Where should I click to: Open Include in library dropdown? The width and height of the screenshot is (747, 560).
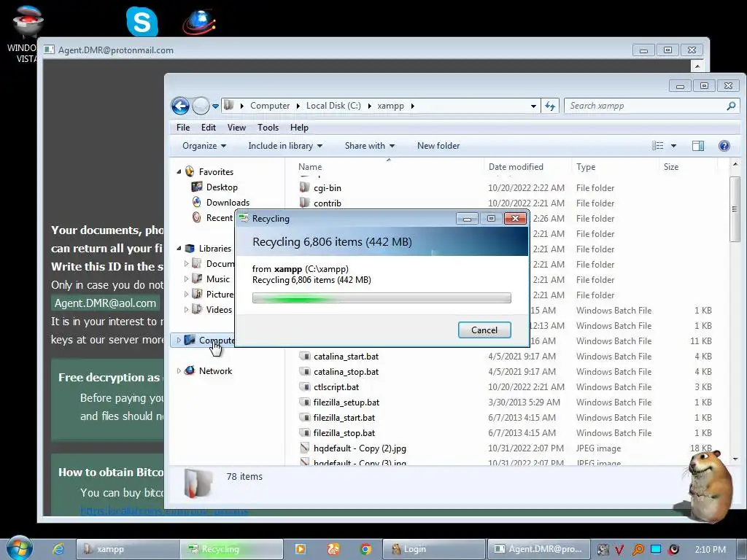(285, 146)
